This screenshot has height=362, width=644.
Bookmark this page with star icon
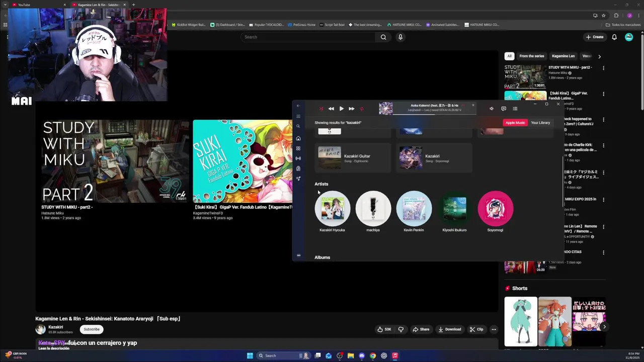tap(603, 16)
